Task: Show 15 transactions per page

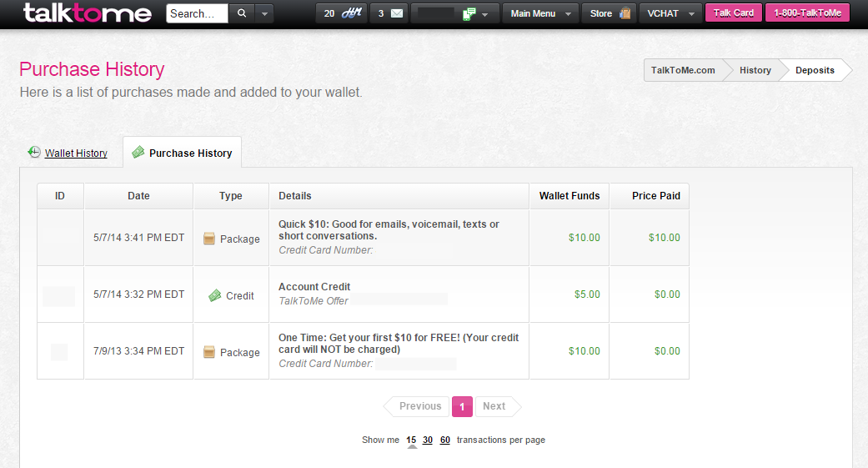Action: 411,440
